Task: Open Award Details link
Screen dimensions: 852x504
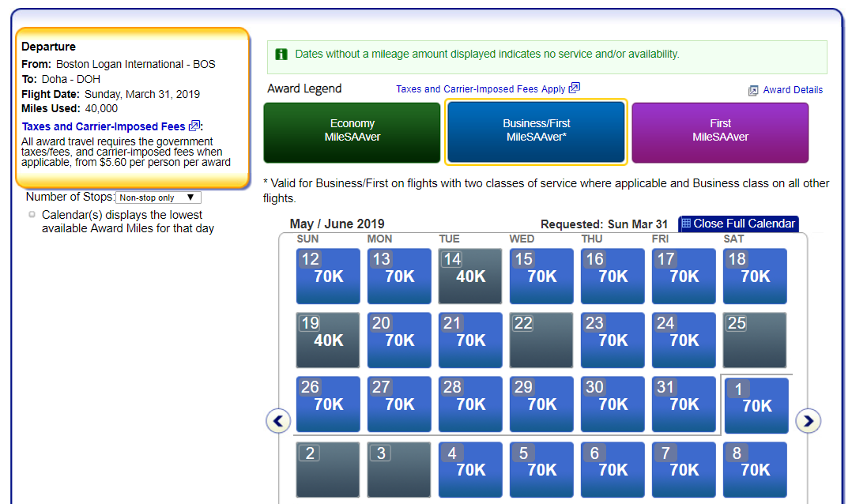Action: tap(793, 90)
